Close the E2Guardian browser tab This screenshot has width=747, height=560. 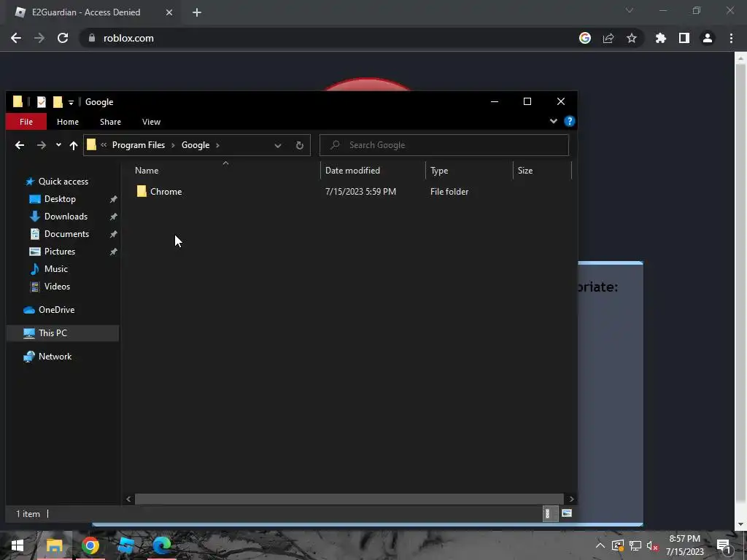[x=169, y=12]
